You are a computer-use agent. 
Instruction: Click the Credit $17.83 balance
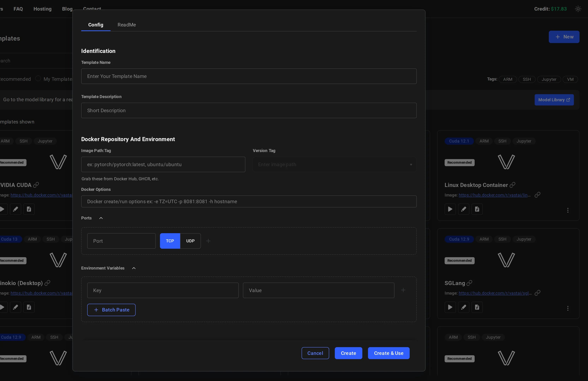[x=550, y=9]
